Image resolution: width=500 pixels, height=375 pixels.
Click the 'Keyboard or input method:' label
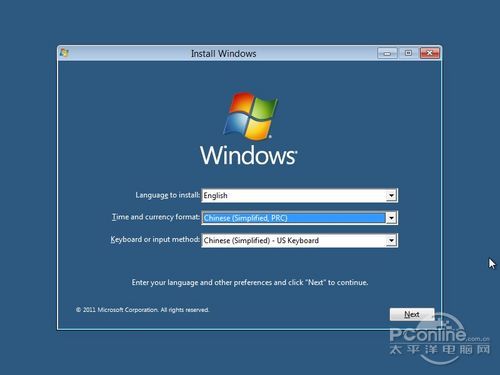pos(155,239)
